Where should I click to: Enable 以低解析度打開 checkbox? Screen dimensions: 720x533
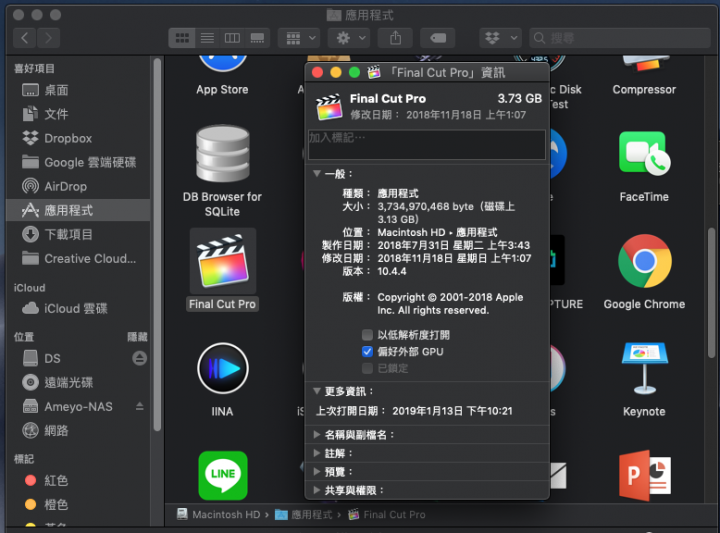coord(367,335)
